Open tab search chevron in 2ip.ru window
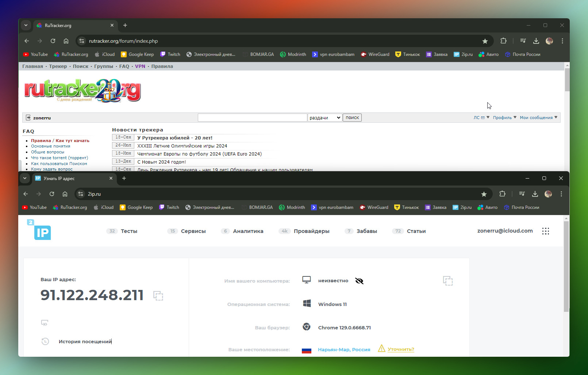The width and height of the screenshot is (588, 375). (x=25, y=178)
